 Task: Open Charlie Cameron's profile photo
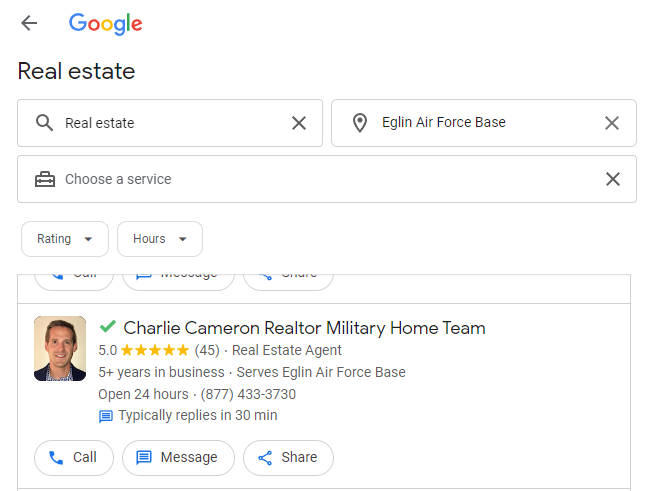tap(60, 349)
